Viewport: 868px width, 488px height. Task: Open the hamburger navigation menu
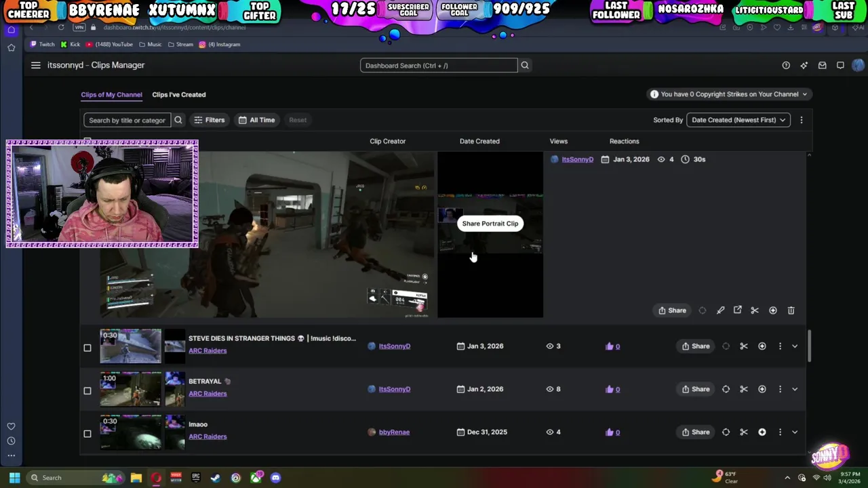[x=35, y=65]
